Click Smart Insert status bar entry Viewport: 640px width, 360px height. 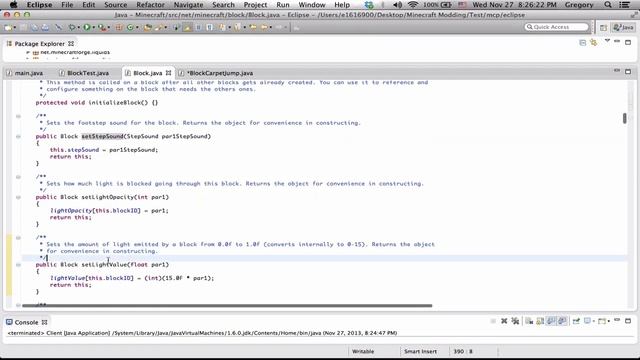pos(420,351)
